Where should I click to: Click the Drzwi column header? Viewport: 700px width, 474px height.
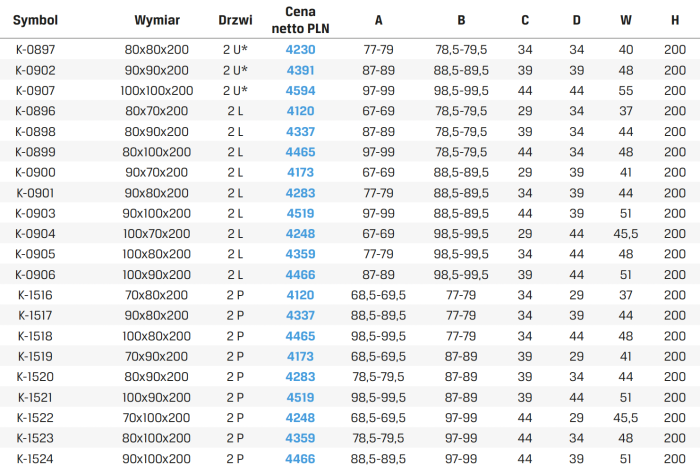point(235,20)
